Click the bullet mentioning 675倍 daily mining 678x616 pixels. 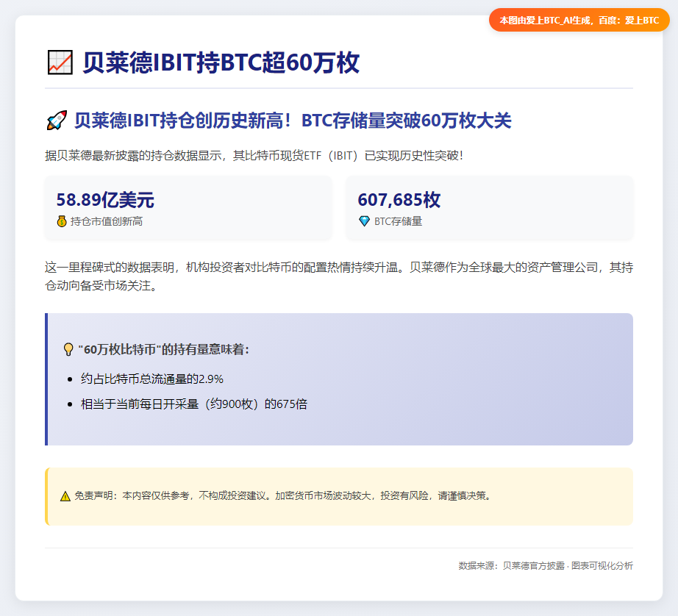[193, 404]
